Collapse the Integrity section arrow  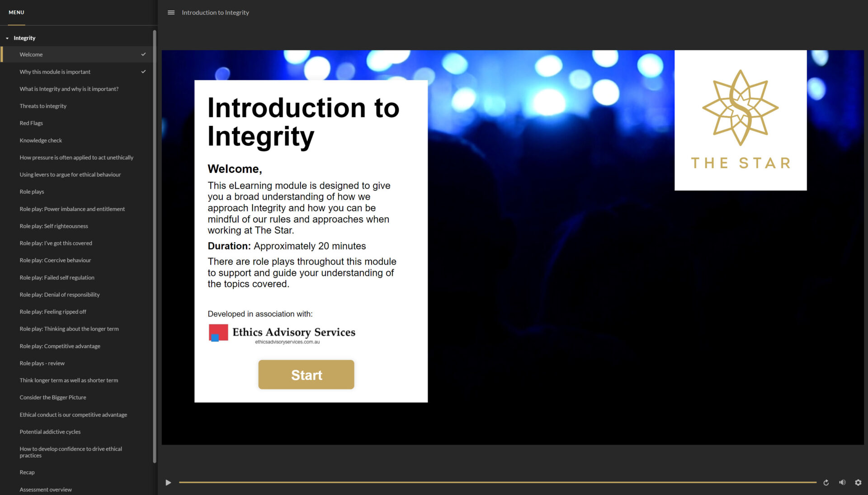(x=7, y=38)
